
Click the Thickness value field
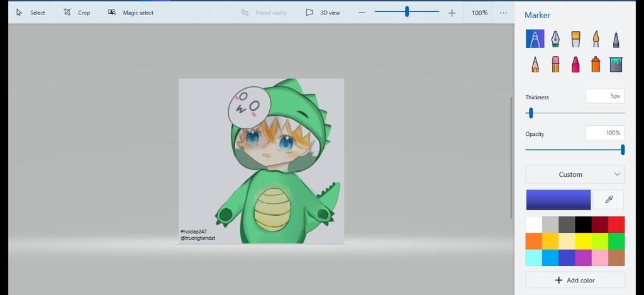605,96
